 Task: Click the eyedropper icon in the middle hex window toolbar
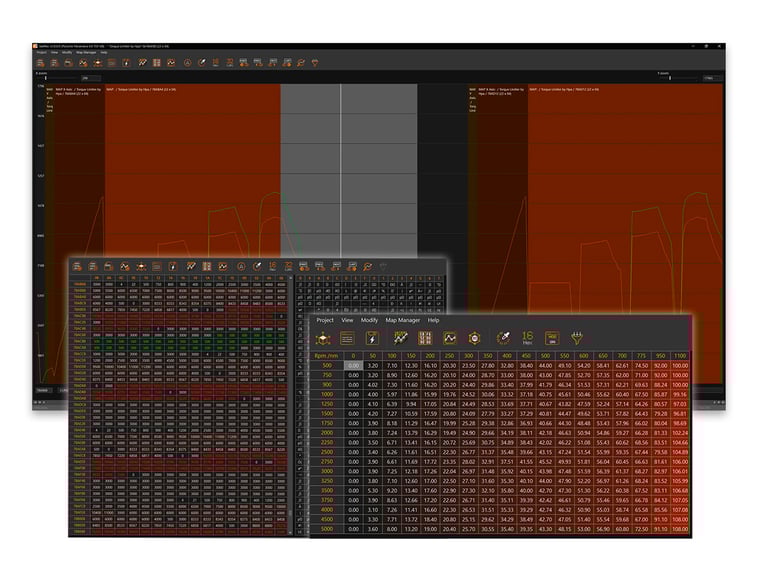pyautogui.click(x=257, y=266)
